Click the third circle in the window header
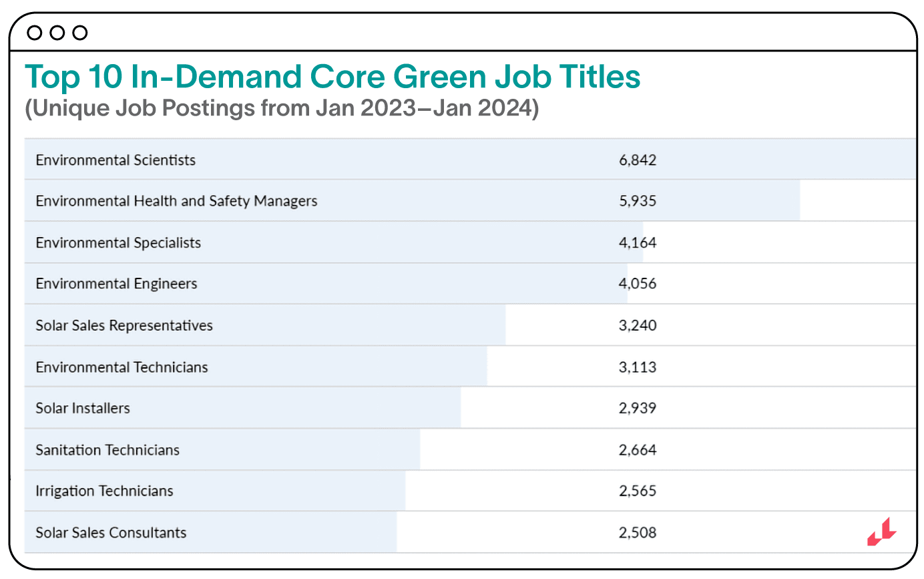924x579 pixels. click(80, 33)
